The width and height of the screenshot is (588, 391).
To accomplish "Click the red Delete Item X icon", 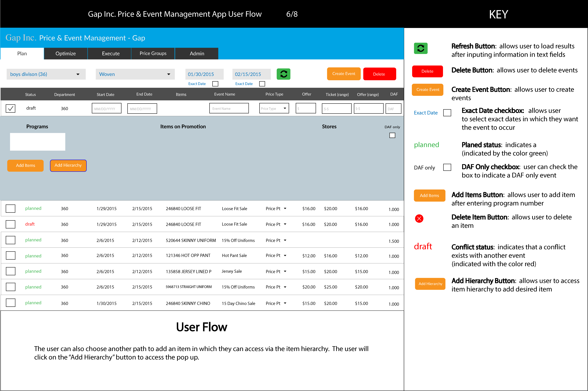I will 419,218.
